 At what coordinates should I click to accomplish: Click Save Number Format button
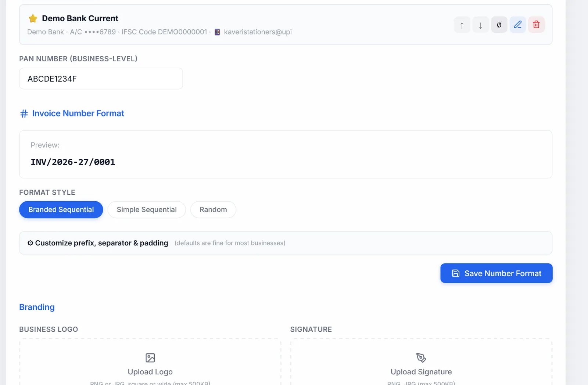[496, 273]
